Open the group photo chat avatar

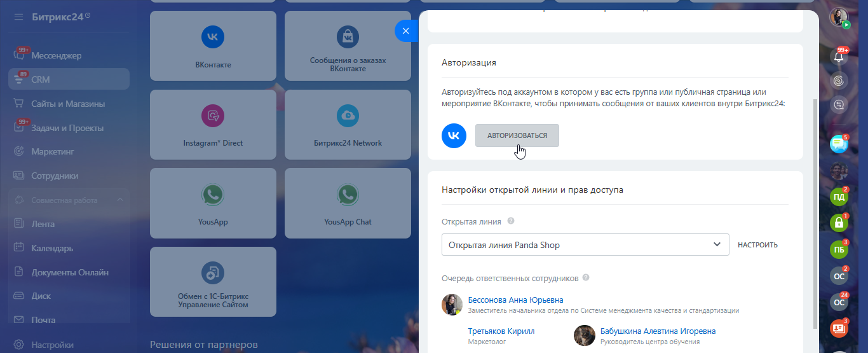839,171
